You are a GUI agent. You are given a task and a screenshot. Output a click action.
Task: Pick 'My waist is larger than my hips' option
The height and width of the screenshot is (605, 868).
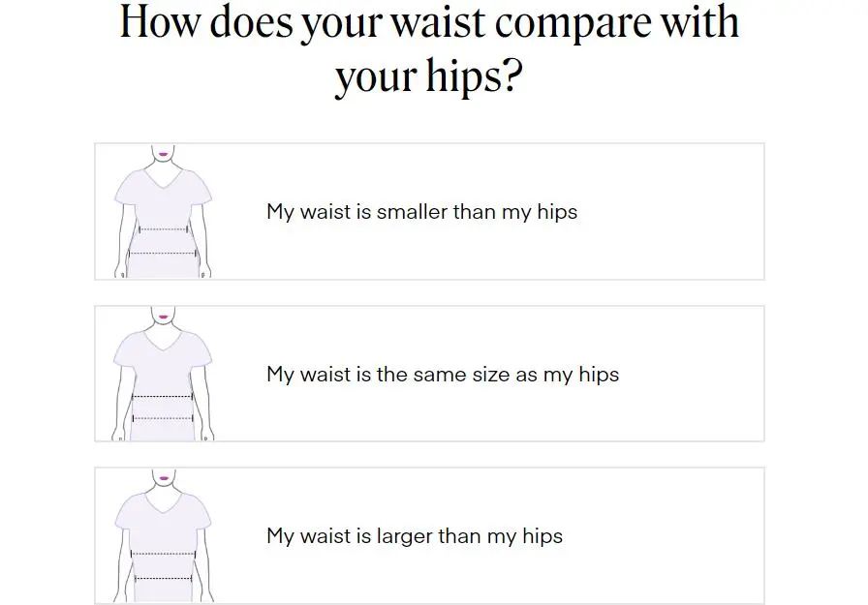[429, 535]
